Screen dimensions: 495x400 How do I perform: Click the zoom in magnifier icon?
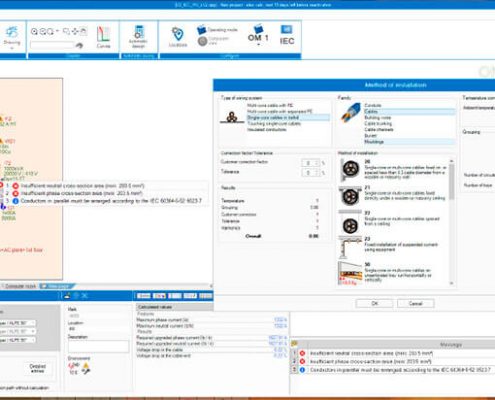(x=34, y=32)
